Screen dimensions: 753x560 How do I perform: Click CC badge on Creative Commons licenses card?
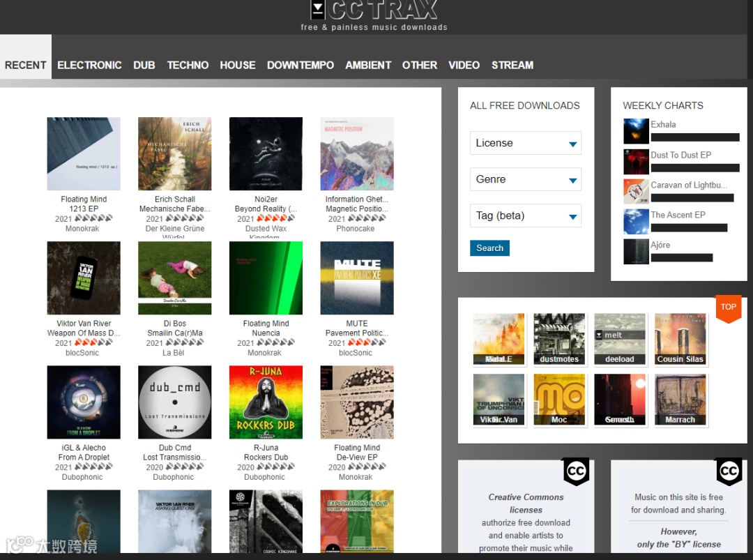coord(576,471)
